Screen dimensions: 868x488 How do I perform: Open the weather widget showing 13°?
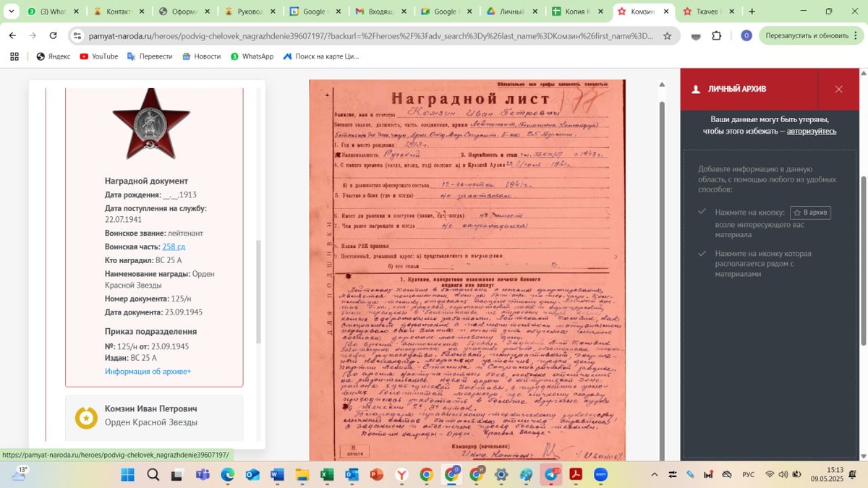(x=19, y=474)
